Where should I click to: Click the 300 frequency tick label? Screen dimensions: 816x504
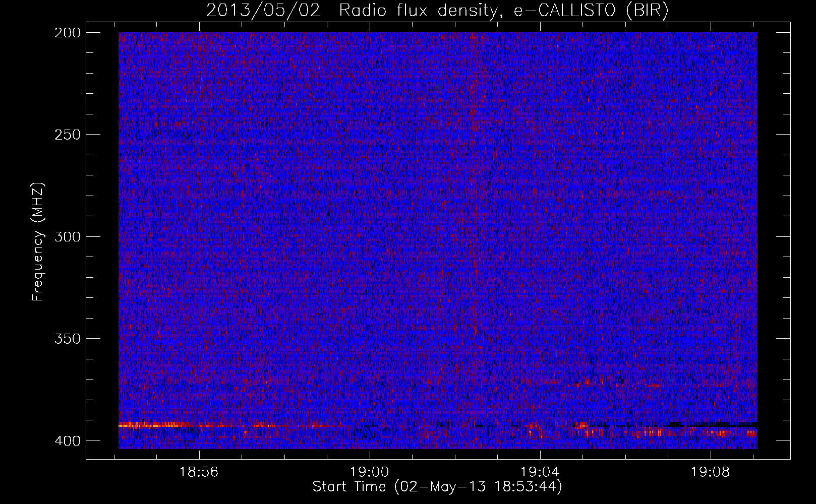(67, 236)
